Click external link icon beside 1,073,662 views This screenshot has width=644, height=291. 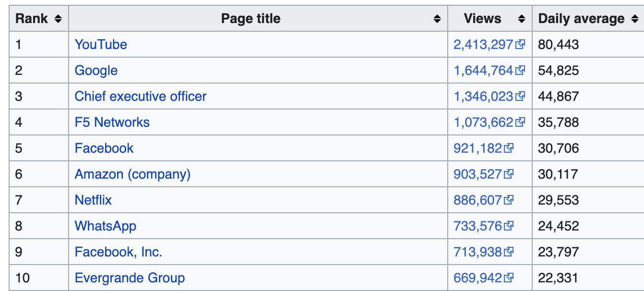pyautogui.click(x=520, y=122)
